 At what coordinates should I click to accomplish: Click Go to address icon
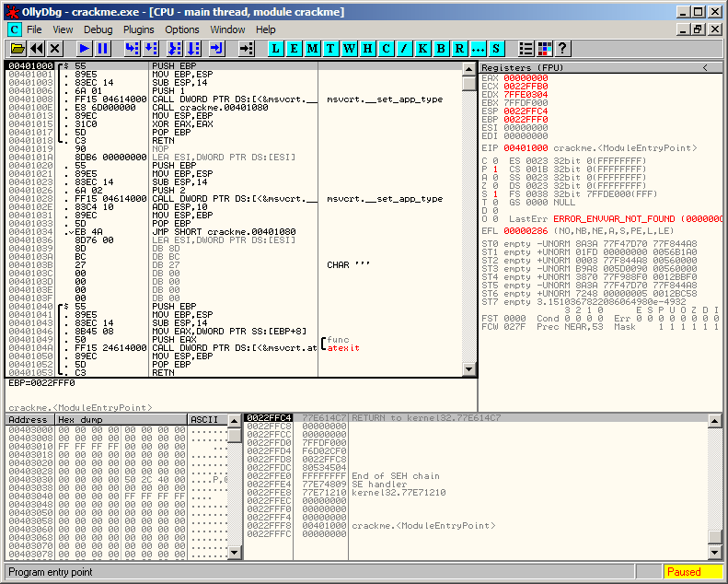tap(246, 48)
